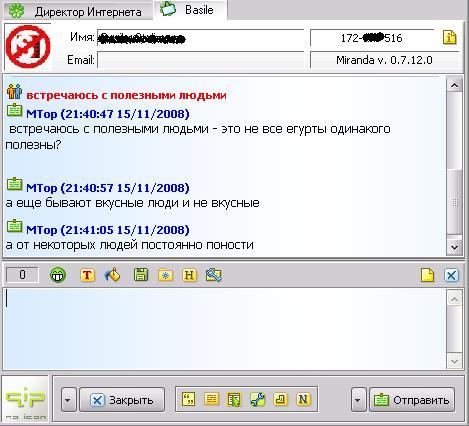The image size is (469, 426).
Task: Click message header MTop 21:41:05
Action: (x=108, y=230)
